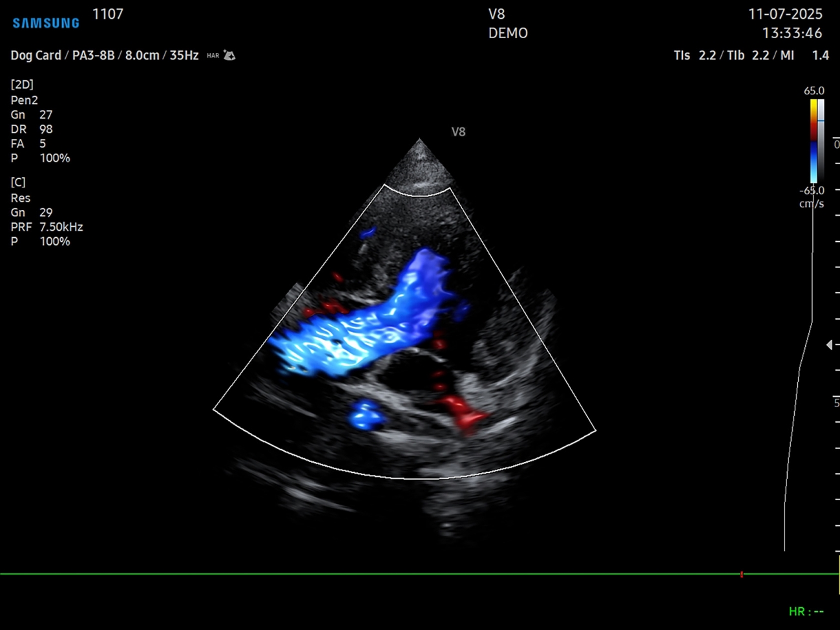Click the focus position triangle marker
Viewport: 840px width, 630px height.
point(829,345)
